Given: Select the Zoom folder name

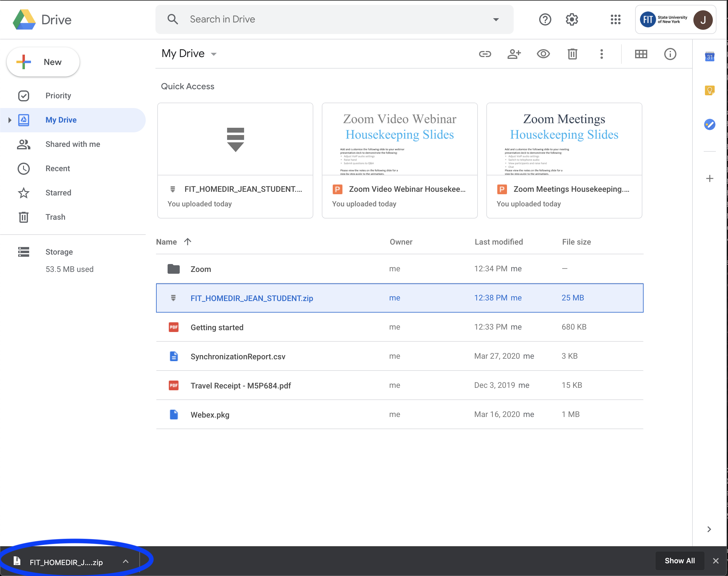Looking at the screenshot, I should tap(201, 269).
